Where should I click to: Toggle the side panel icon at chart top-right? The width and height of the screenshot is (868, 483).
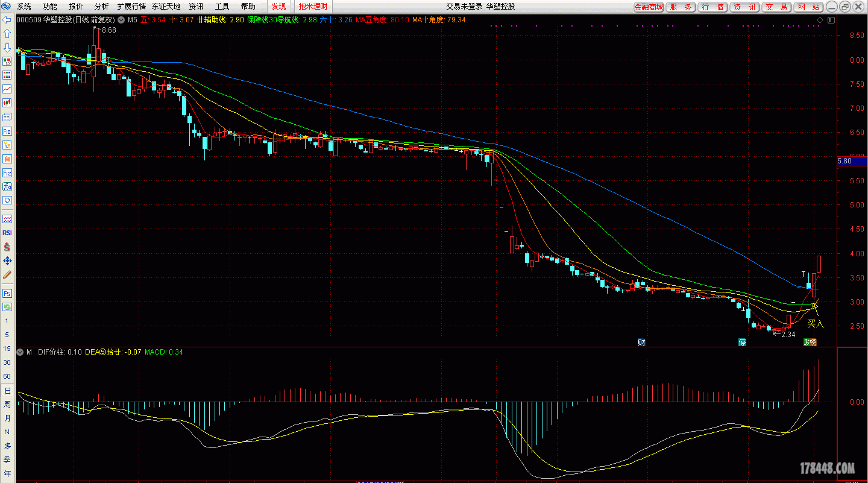831,20
